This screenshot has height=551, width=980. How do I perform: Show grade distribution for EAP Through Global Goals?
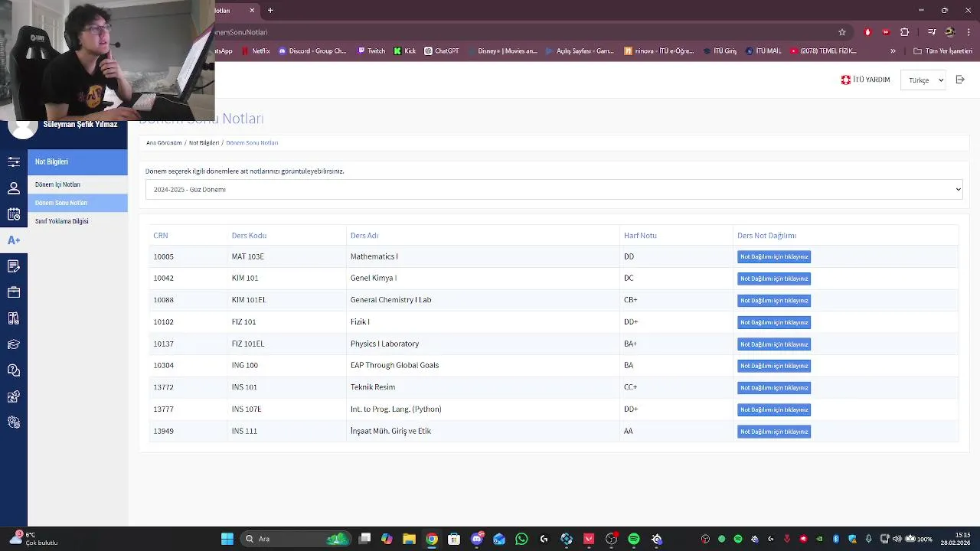point(774,366)
